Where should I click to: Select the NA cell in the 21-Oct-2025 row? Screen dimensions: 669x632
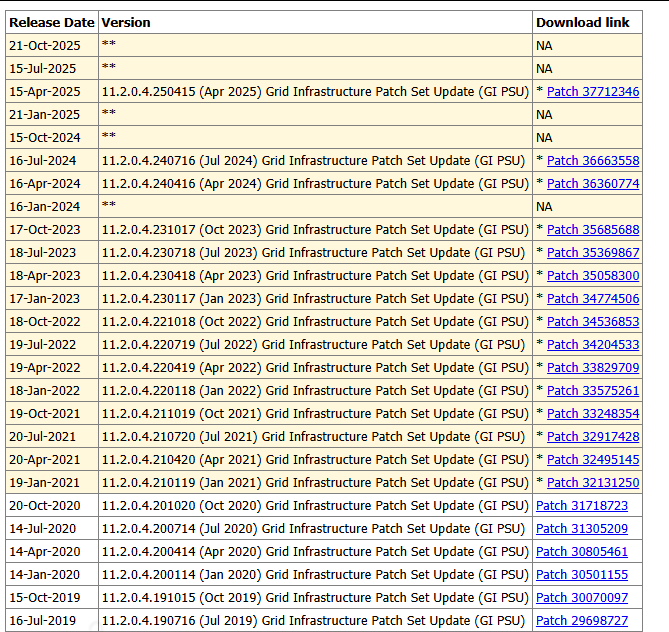click(588, 46)
